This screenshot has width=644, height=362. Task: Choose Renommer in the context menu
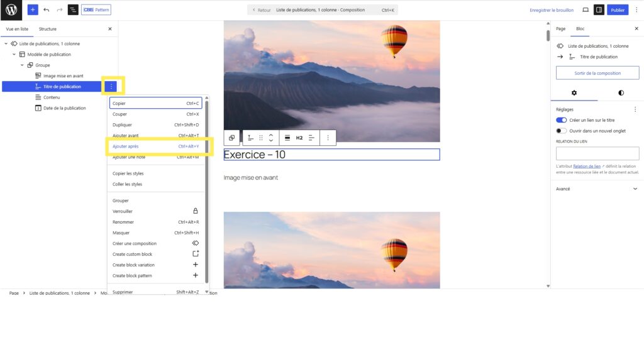156,222
